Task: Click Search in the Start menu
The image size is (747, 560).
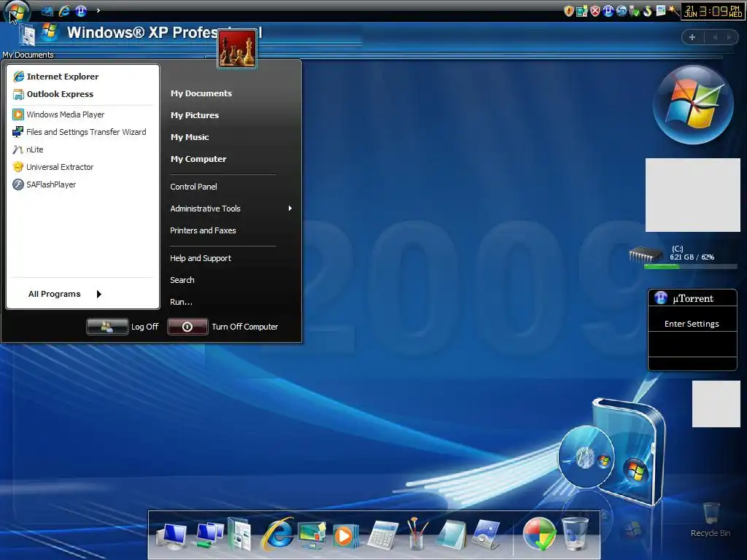Action: coord(182,280)
